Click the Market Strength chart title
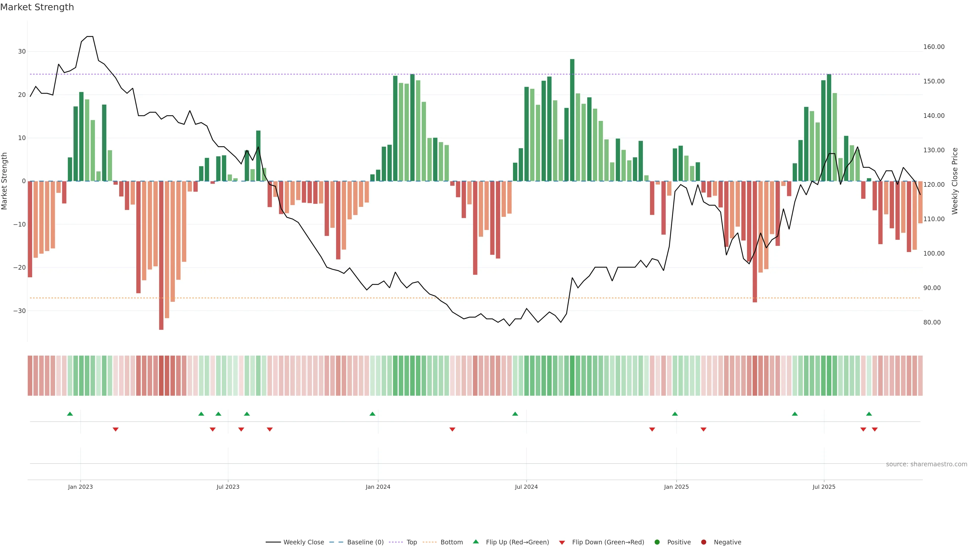 (x=37, y=7)
